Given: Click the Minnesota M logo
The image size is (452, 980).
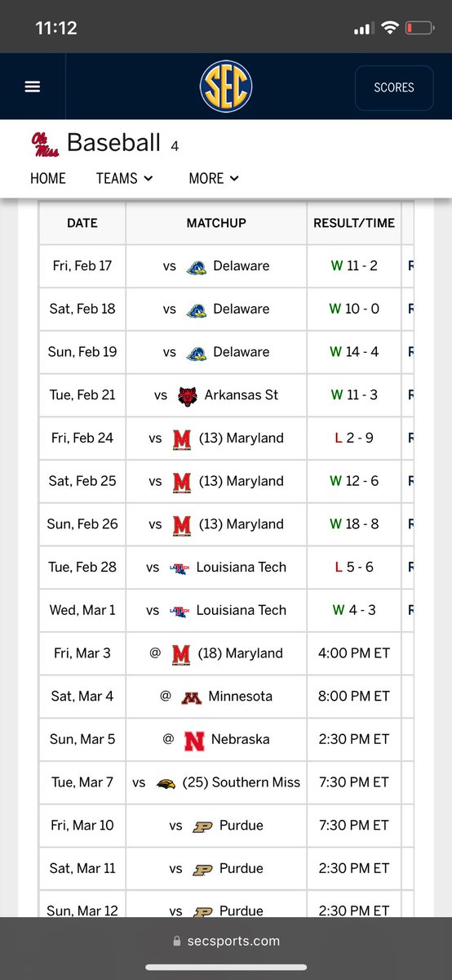Looking at the screenshot, I should (x=191, y=697).
